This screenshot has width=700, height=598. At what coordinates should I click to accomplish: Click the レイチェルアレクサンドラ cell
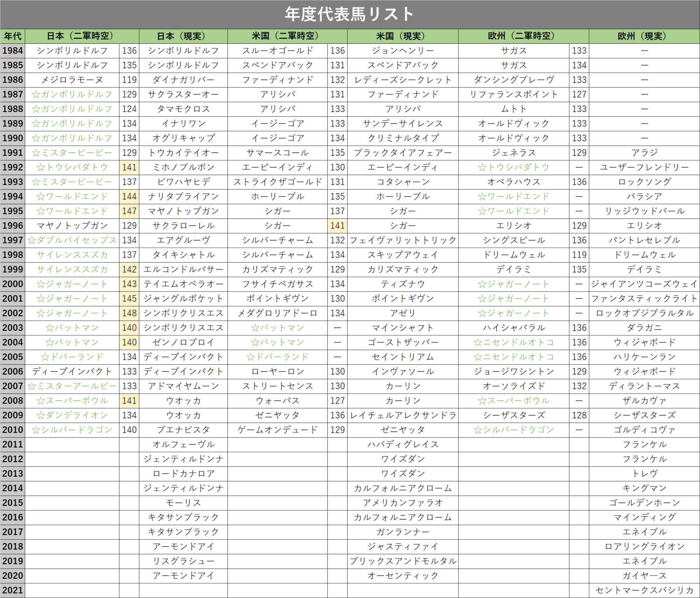pyautogui.click(x=402, y=415)
